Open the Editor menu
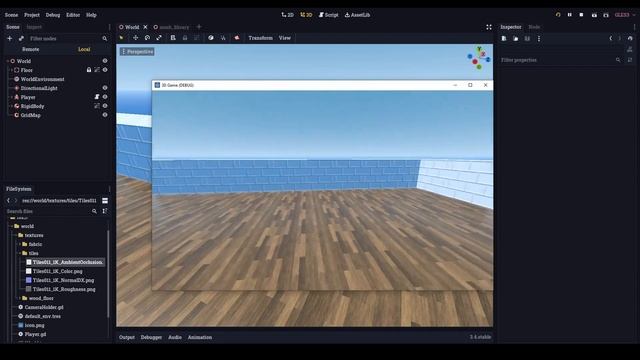 pyautogui.click(x=73, y=15)
